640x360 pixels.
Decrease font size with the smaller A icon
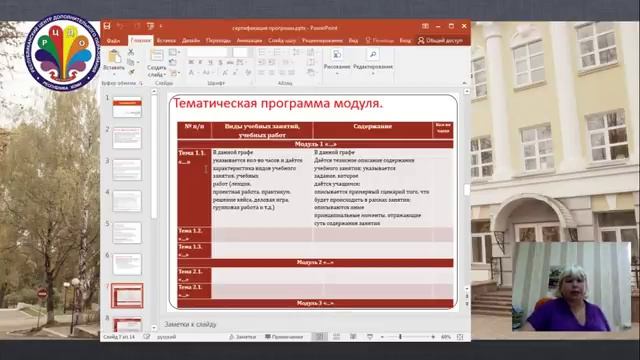coord(236,73)
